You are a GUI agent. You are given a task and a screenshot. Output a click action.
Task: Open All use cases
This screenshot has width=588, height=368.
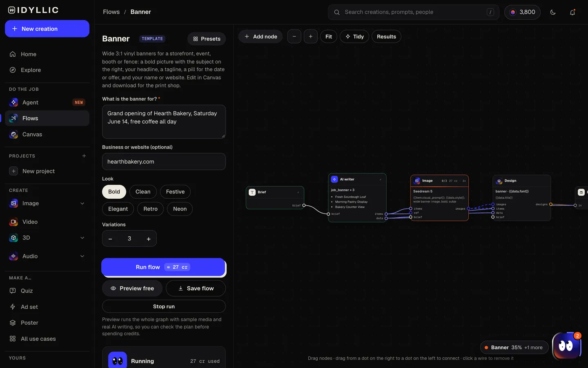[x=47, y=339]
